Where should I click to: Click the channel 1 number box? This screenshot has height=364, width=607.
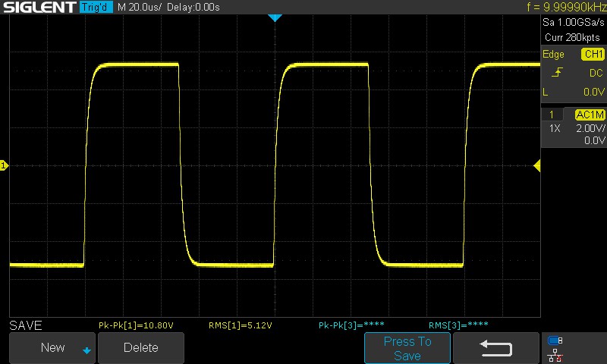pos(552,115)
